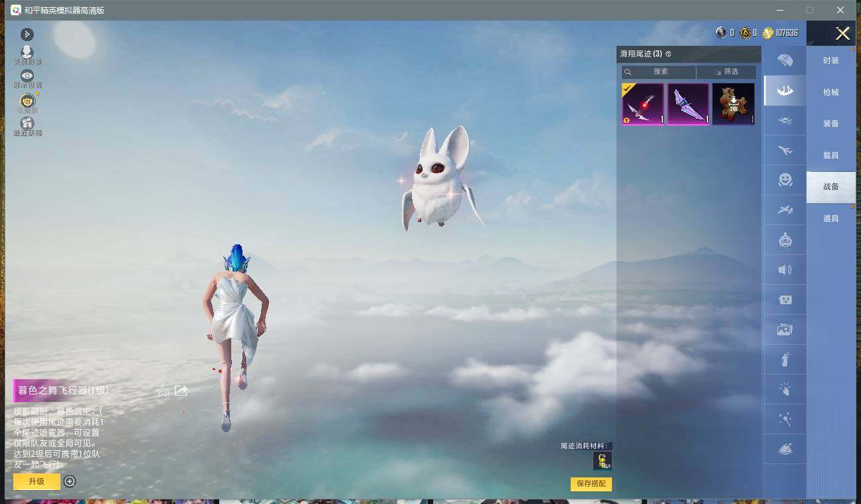Viewport: 861px width, 504px height.
Task: Click the 暮色之舞飞行器(1级) item title
Action: [63, 390]
